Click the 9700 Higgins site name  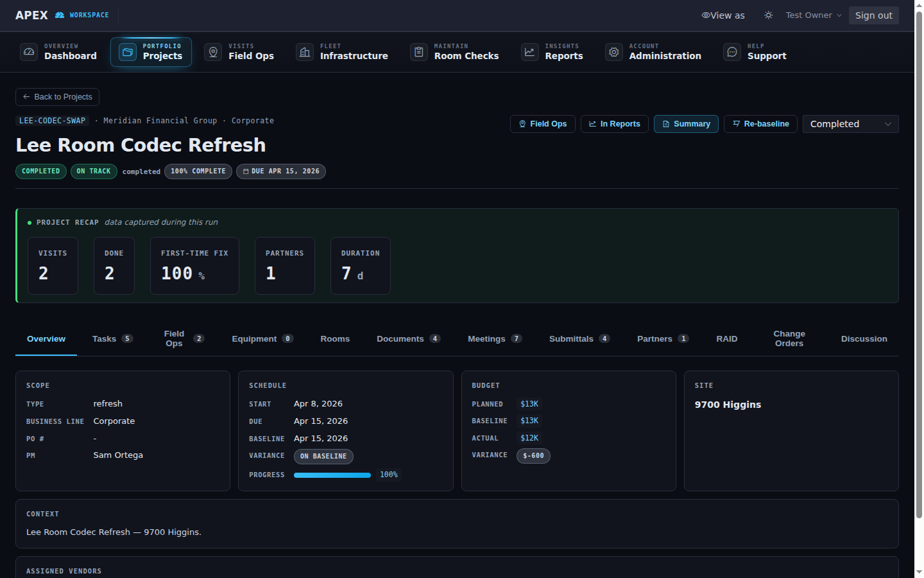click(x=728, y=405)
